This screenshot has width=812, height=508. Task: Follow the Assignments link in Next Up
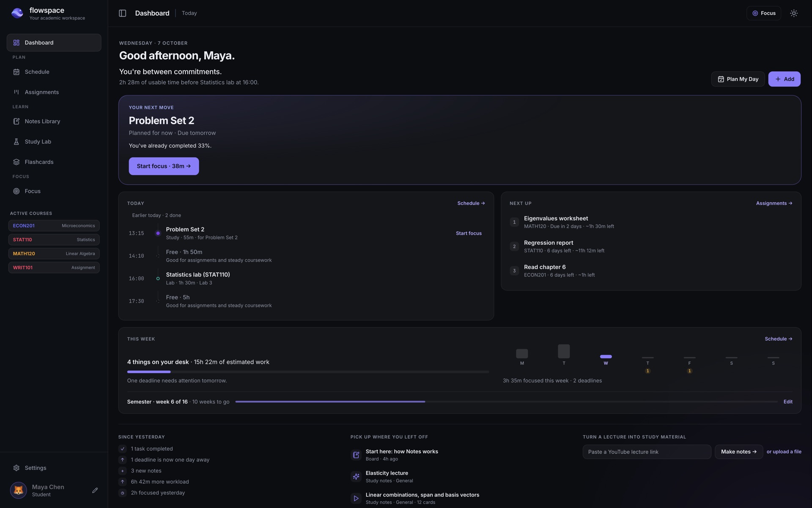pos(774,203)
